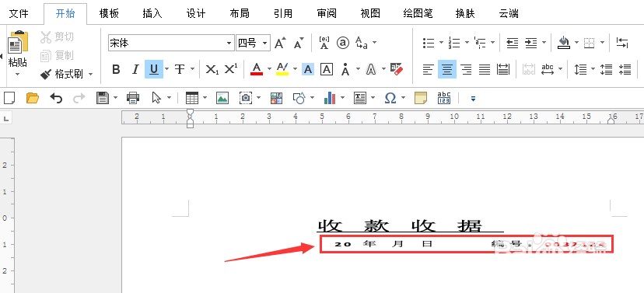
Task: Apply distributed alignment
Action: pyautogui.click(x=503, y=69)
